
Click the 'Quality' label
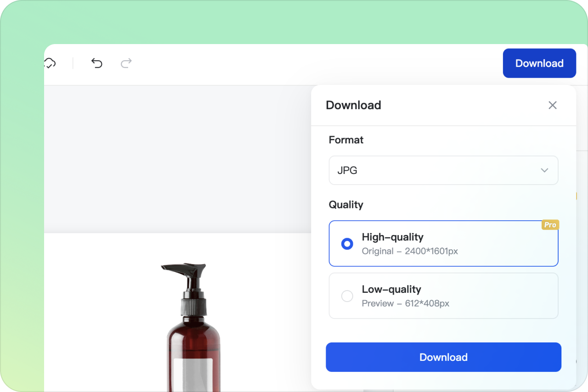click(x=346, y=205)
